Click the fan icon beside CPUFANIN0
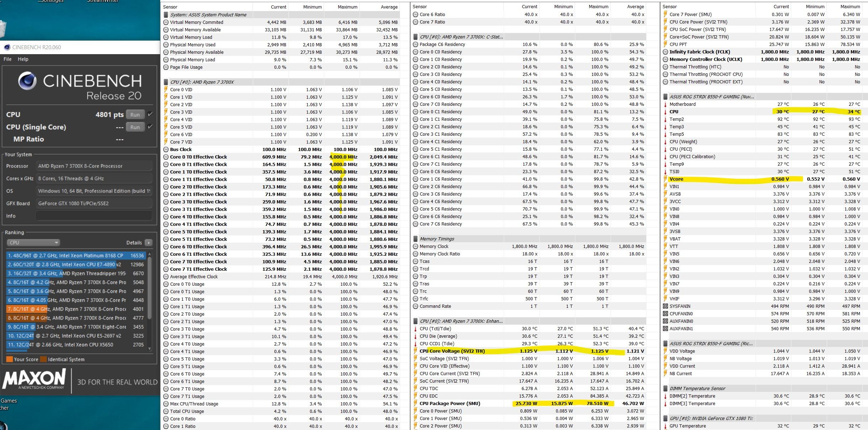 pyautogui.click(x=665, y=314)
